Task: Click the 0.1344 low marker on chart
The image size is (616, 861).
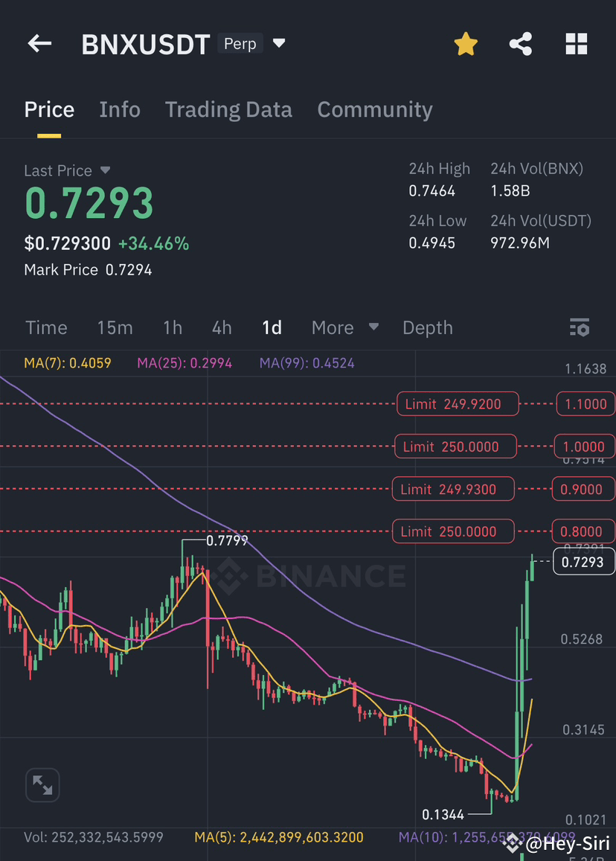Action: [x=443, y=814]
